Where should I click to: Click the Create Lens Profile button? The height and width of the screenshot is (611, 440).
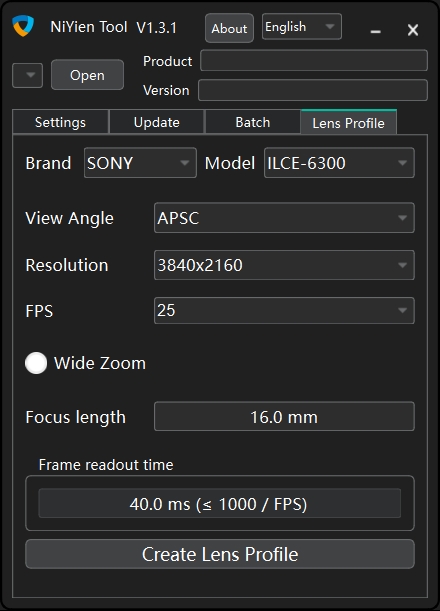[220, 554]
